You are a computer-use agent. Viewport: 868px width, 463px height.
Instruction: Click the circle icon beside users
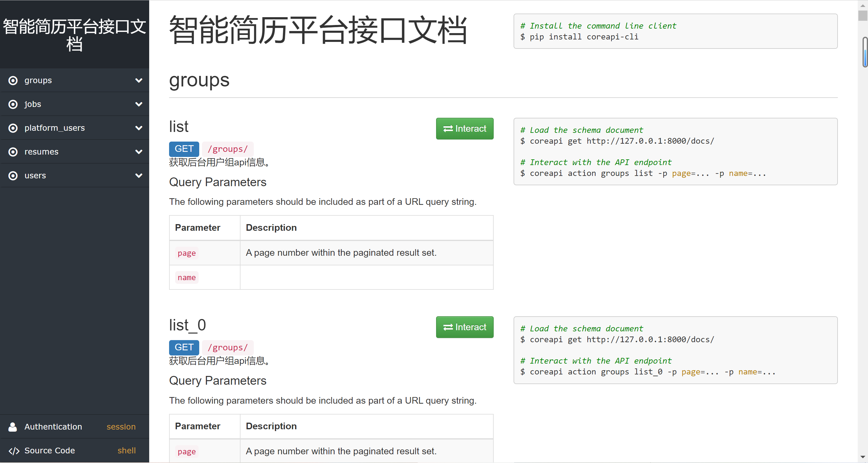13,176
